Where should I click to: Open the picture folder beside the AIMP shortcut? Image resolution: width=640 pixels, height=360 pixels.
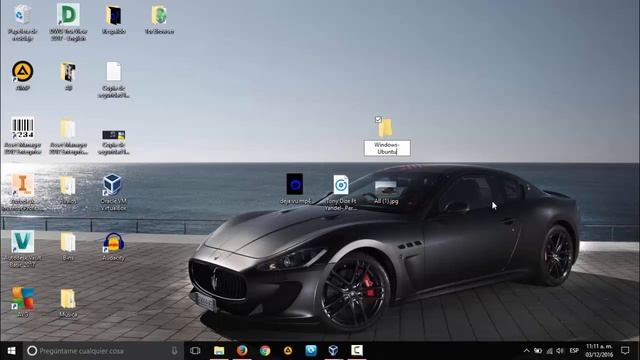68,72
